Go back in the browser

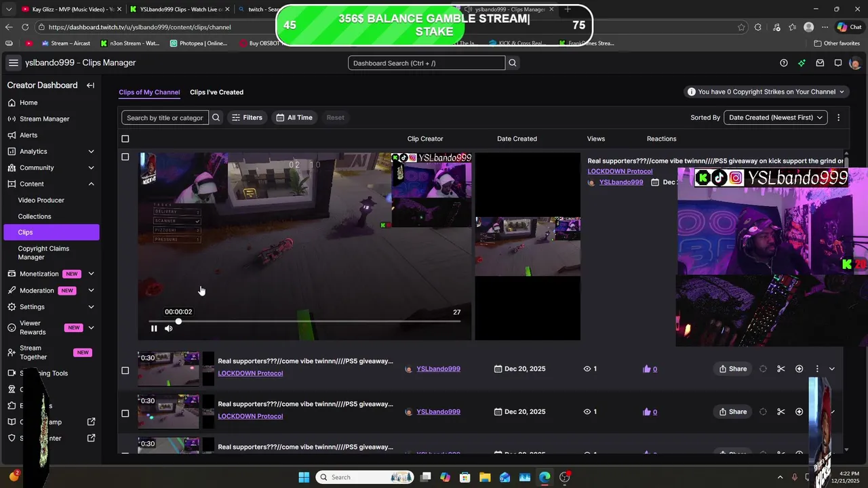coord(8,27)
